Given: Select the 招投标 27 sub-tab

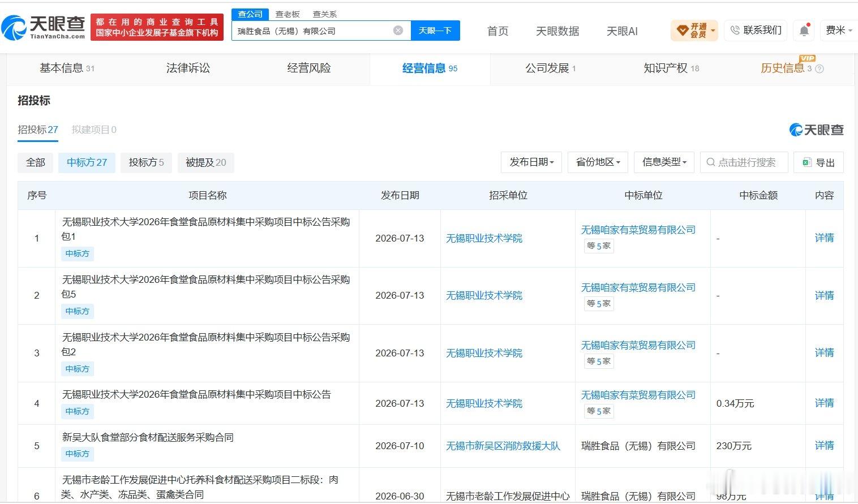Looking at the screenshot, I should tap(38, 130).
